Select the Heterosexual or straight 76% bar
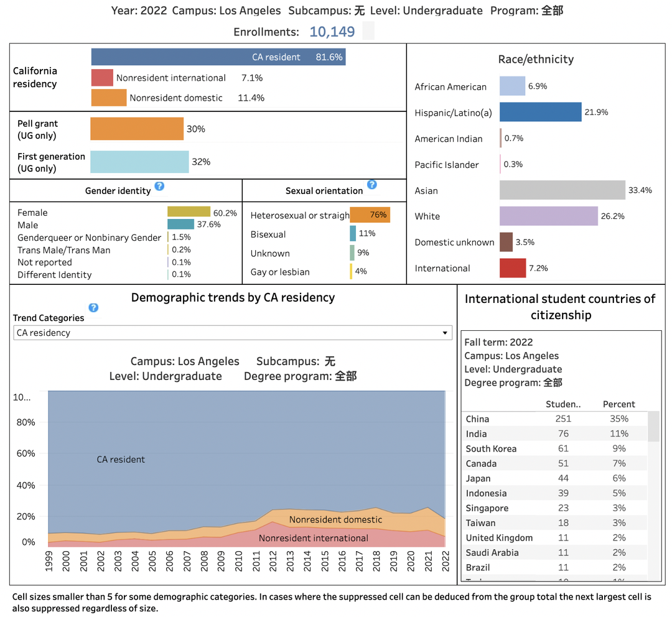 [370, 215]
